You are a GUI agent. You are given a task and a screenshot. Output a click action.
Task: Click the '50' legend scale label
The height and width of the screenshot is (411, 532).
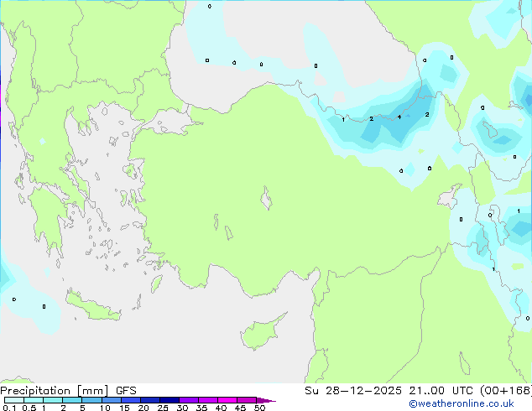click(x=259, y=408)
